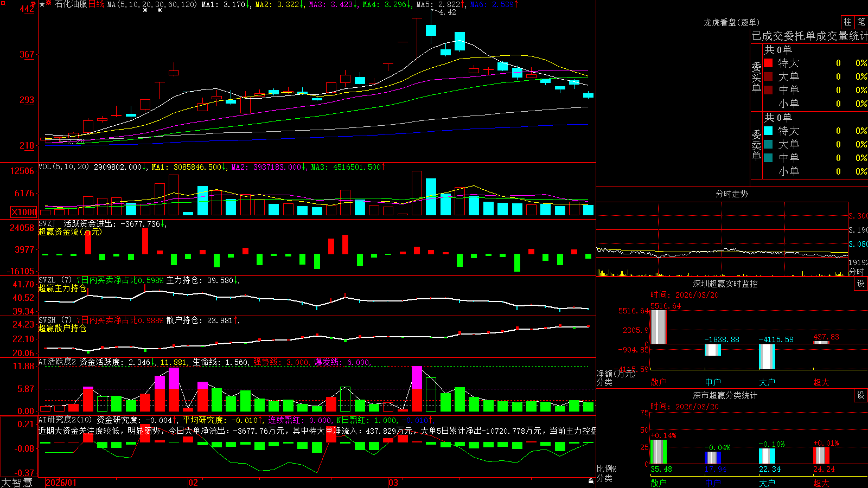Click the -4115.59 大户 bar
Image resolution: width=868 pixels, height=488 pixels.
pos(767,357)
